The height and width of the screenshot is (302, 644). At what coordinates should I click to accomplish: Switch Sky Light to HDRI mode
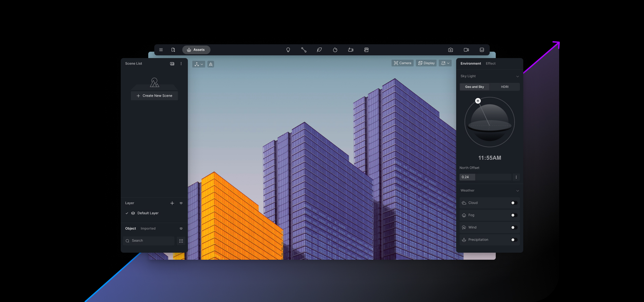click(x=504, y=87)
